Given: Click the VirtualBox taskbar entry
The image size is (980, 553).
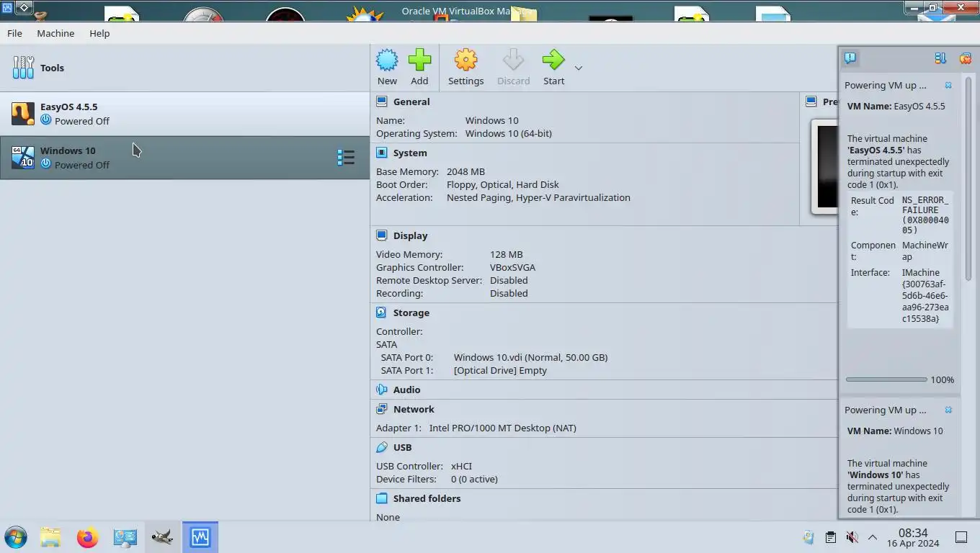Looking at the screenshot, I should click(x=200, y=537).
